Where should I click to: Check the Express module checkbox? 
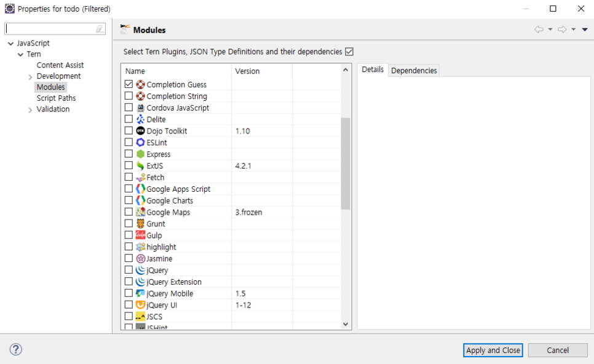[x=129, y=153]
